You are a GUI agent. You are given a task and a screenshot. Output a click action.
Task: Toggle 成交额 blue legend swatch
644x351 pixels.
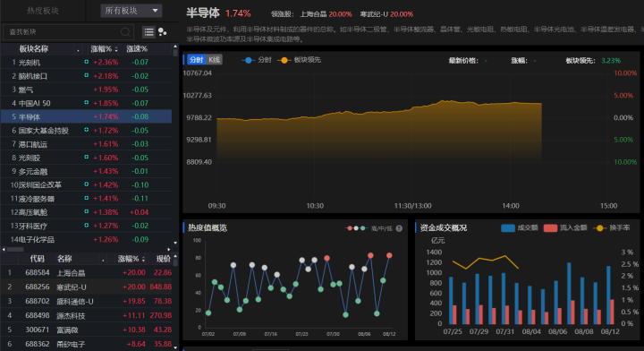508,228
